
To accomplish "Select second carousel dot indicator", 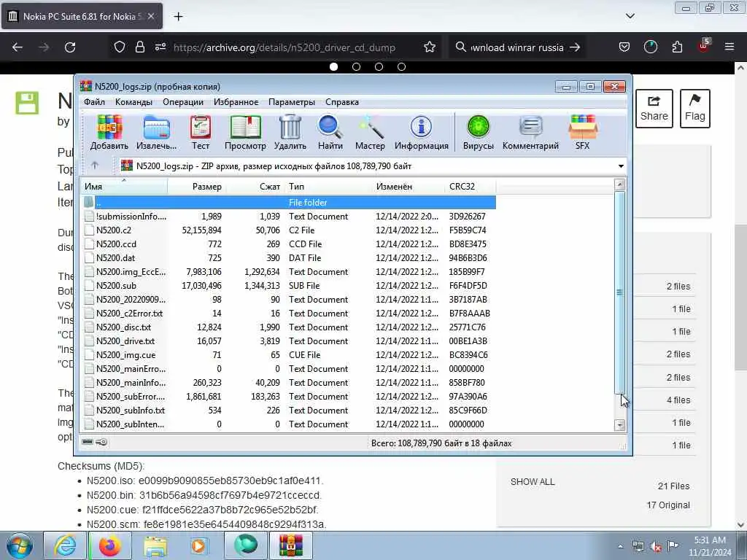I will 356,66.
